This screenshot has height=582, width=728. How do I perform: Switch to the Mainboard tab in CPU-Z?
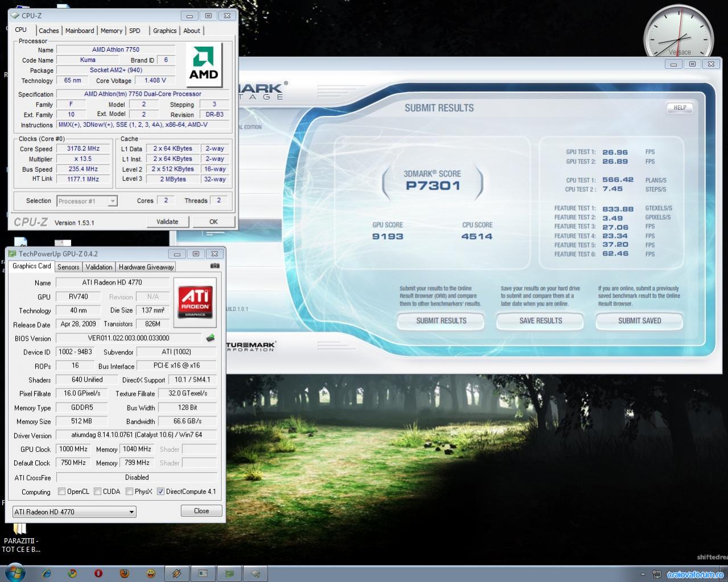pyautogui.click(x=80, y=31)
